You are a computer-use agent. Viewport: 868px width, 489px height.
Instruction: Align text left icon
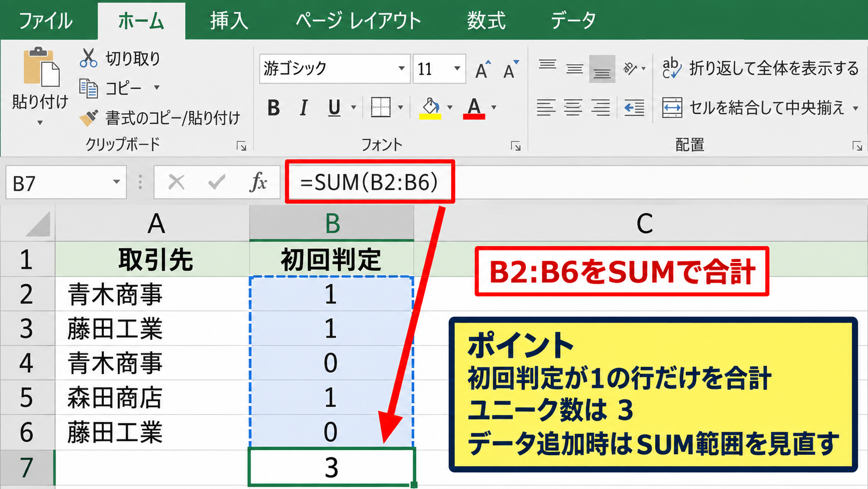[x=546, y=108]
